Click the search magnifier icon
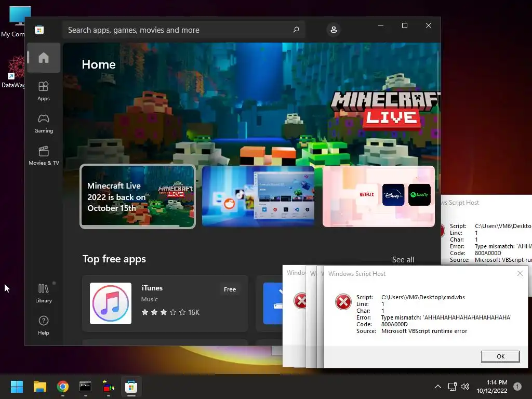Viewport: 532px width, 399px height. pyautogui.click(x=296, y=30)
